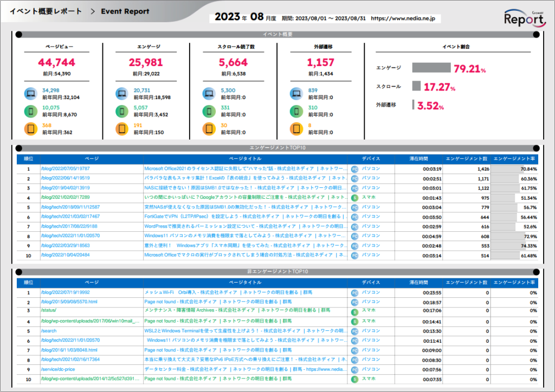The height and width of the screenshot is (392, 555).
Task: Click the ページタイトル header in the engagement table
Action: tap(246, 159)
